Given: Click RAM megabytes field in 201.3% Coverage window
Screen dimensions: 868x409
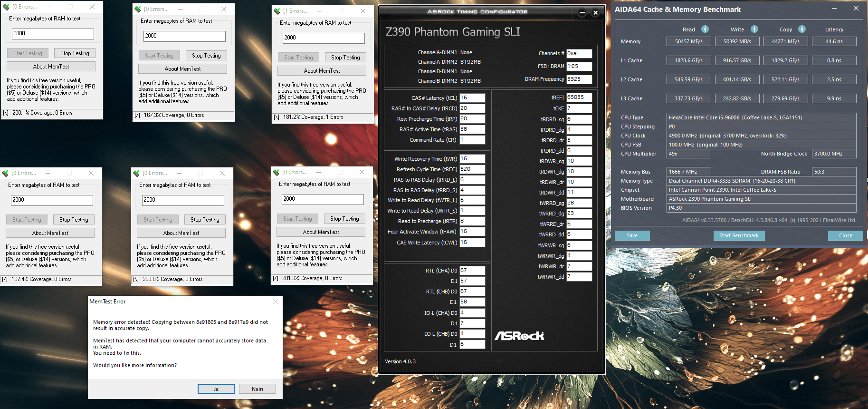Looking at the screenshot, I should [323, 199].
